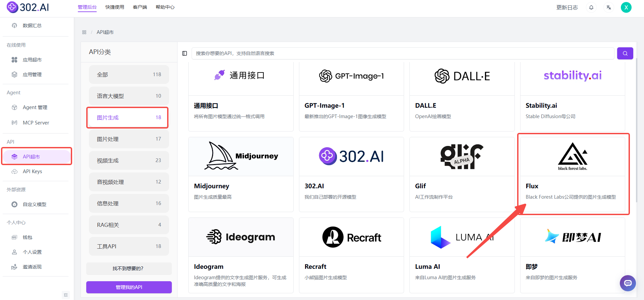This screenshot has width=644, height=300.
Task: Open the user avatar X menu
Action: point(626,7)
